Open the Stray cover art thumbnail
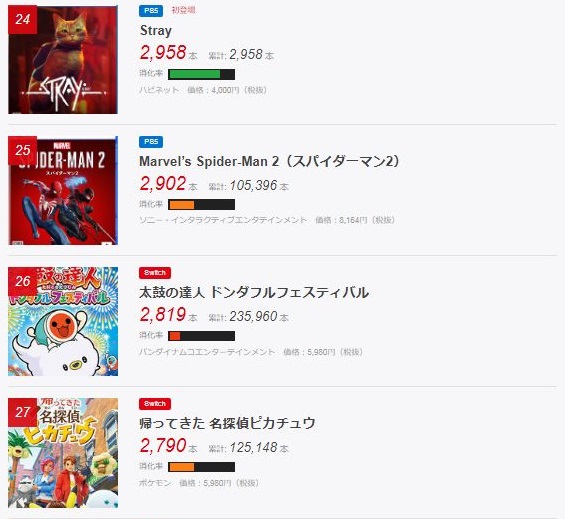Image resolution: width=565 pixels, height=519 pixels. coord(63,59)
